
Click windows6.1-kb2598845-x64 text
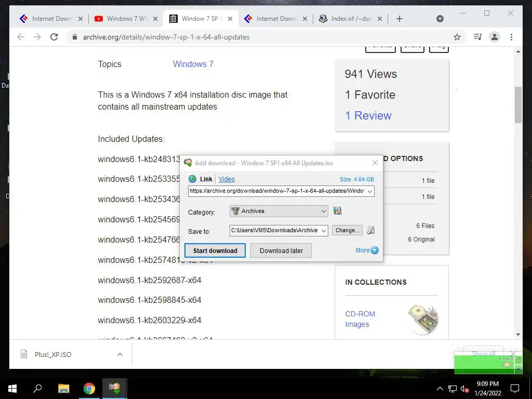click(150, 300)
